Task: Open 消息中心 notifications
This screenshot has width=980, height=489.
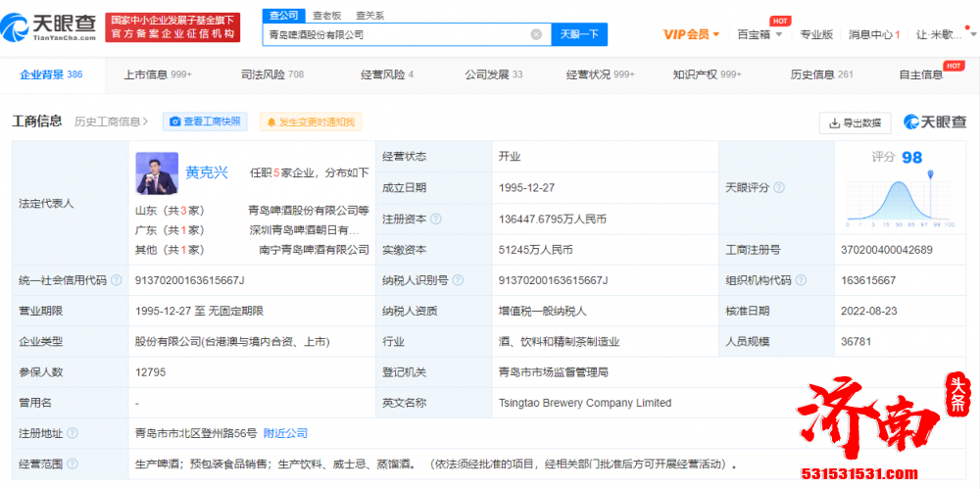Action: tap(874, 34)
